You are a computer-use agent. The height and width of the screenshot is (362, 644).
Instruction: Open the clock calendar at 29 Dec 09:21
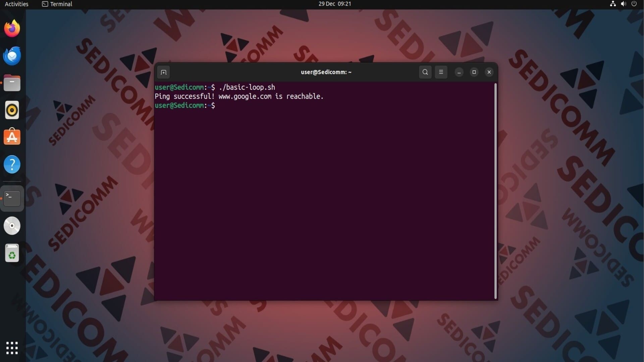[334, 4]
